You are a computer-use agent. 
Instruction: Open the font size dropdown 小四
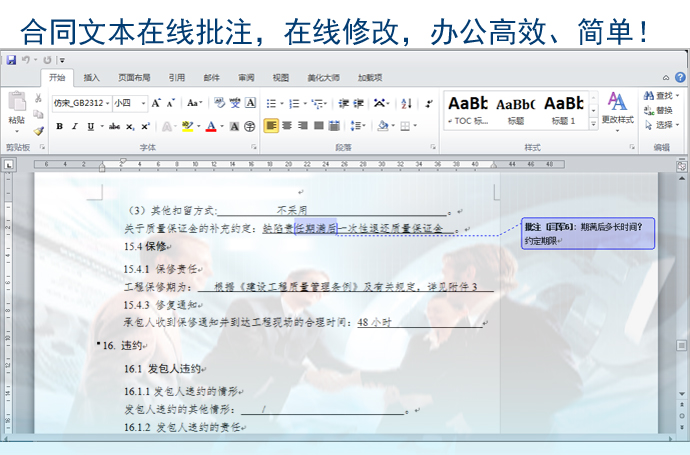click(130, 103)
